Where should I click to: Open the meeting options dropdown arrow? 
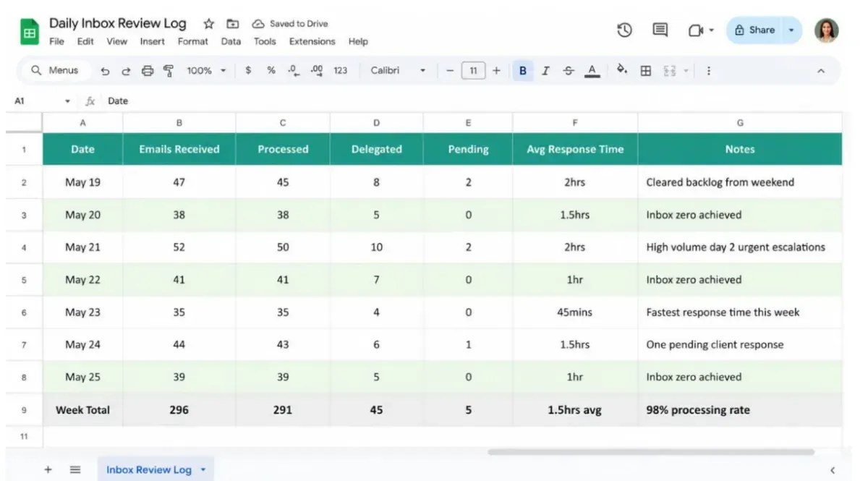(x=712, y=30)
